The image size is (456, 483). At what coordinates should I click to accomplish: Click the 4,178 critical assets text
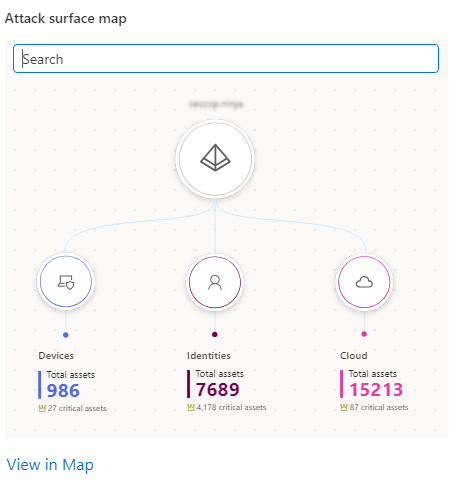(x=231, y=407)
